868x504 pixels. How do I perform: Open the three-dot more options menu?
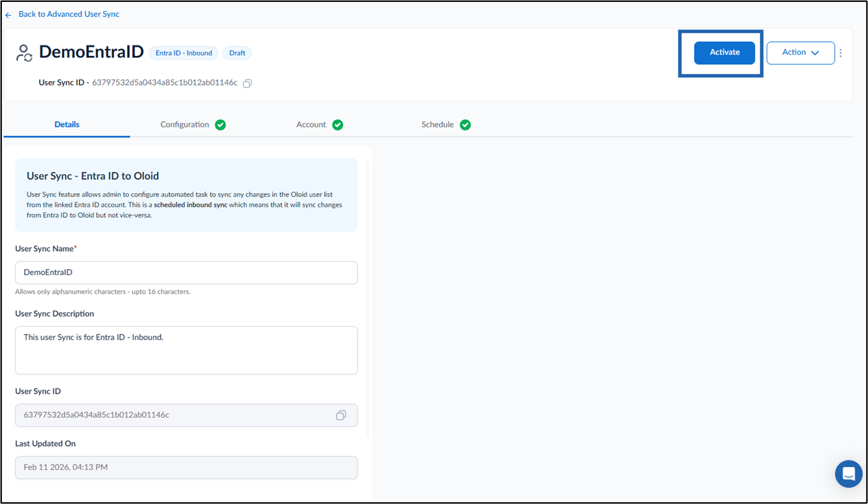(x=841, y=53)
